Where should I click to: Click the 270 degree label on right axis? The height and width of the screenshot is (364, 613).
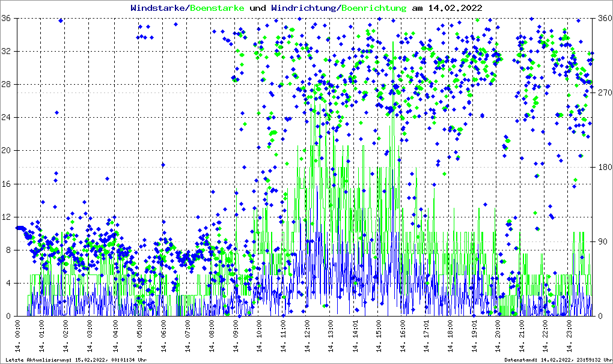coord(603,93)
